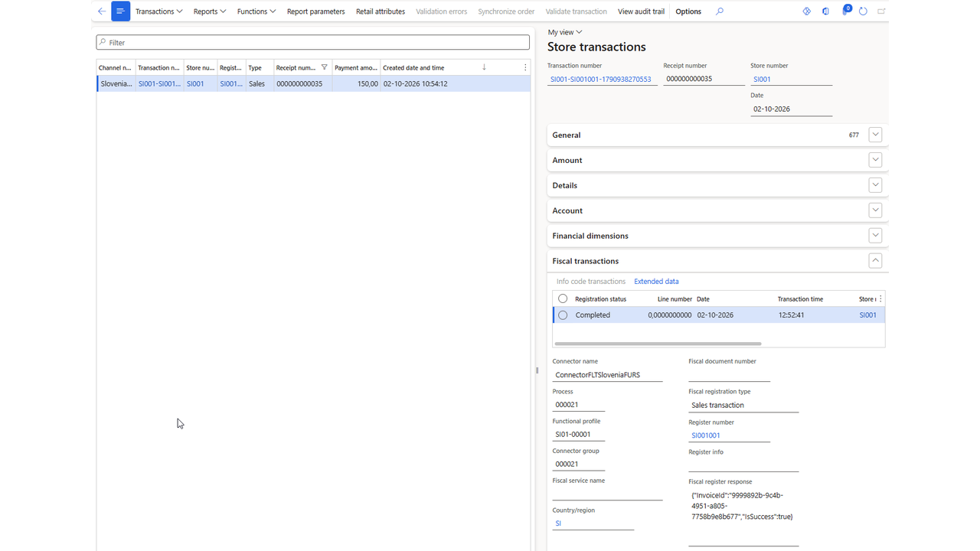The width and height of the screenshot is (980, 551).
Task: Open the attachments icon showing 0
Action: click(x=845, y=11)
